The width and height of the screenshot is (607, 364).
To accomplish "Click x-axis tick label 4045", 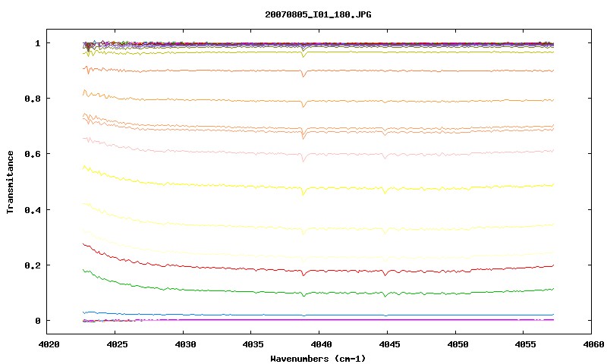I will (x=389, y=344).
